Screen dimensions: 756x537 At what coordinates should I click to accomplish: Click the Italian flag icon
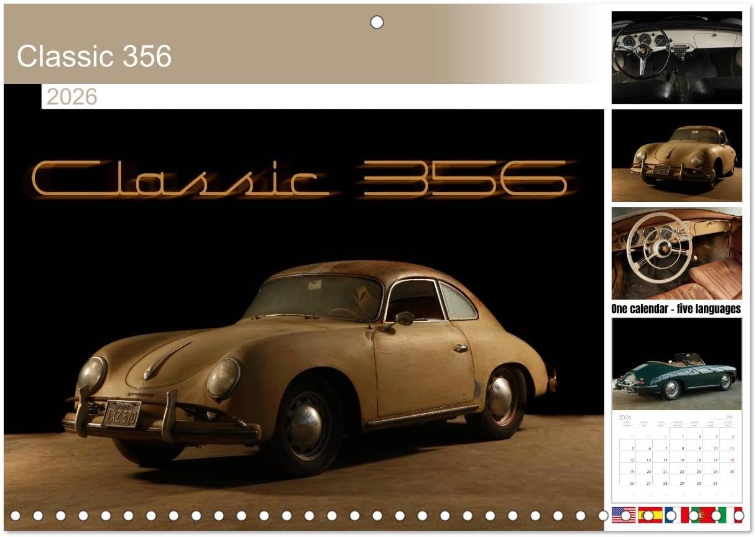[x=731, y=515]
